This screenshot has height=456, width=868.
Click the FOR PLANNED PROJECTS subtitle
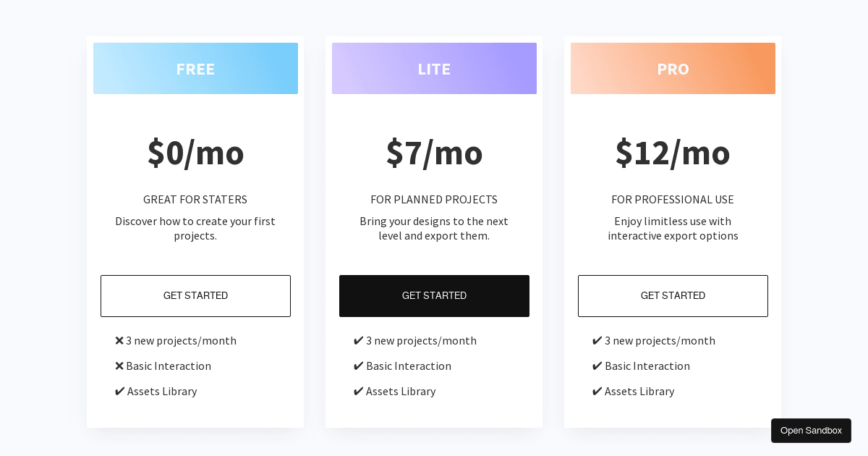[x=434, y=199]
